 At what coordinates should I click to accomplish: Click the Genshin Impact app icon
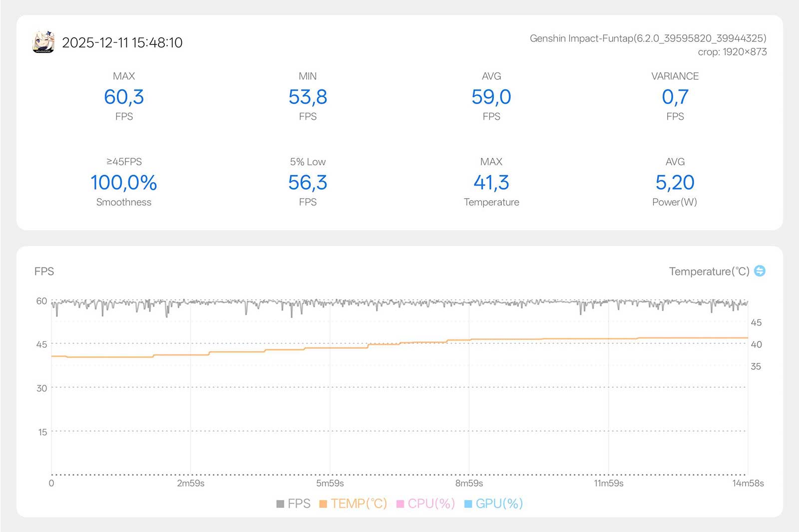[x=43, y=42]
